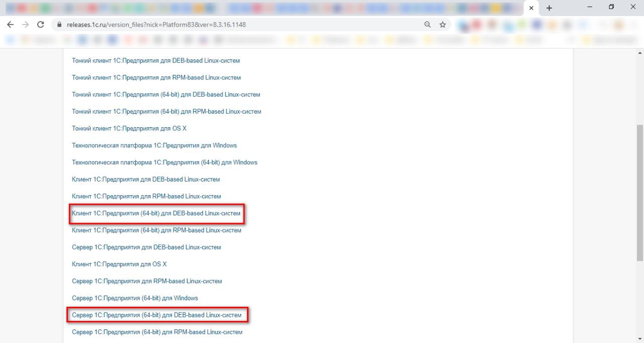This screenshot has height=343, width=644.
Task: Open Сервер (64-bit) для RPM-based Linux link
Action: [157, 332]
